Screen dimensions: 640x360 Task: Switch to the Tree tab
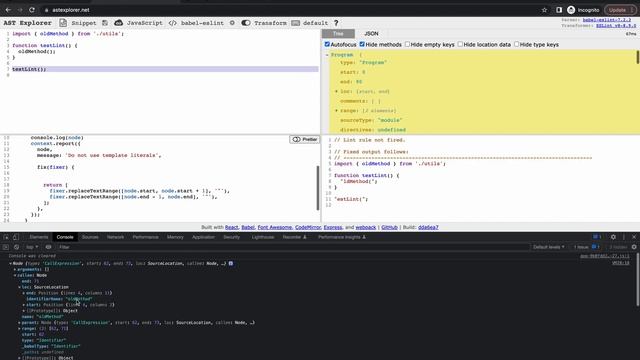pyautogui.click(x=338, y=33)
